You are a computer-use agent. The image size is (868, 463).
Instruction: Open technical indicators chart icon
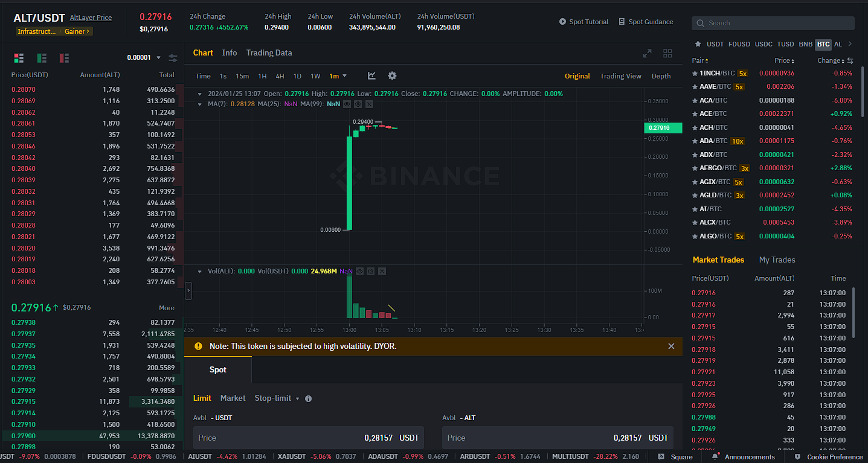click(371, 76)
